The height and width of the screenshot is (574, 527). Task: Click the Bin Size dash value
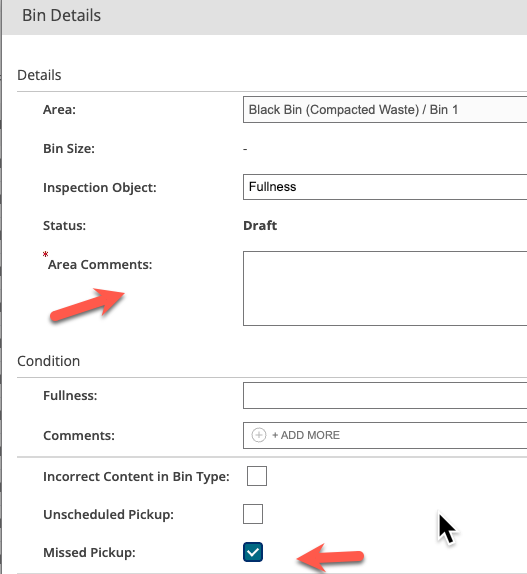[x=245, y=149]
